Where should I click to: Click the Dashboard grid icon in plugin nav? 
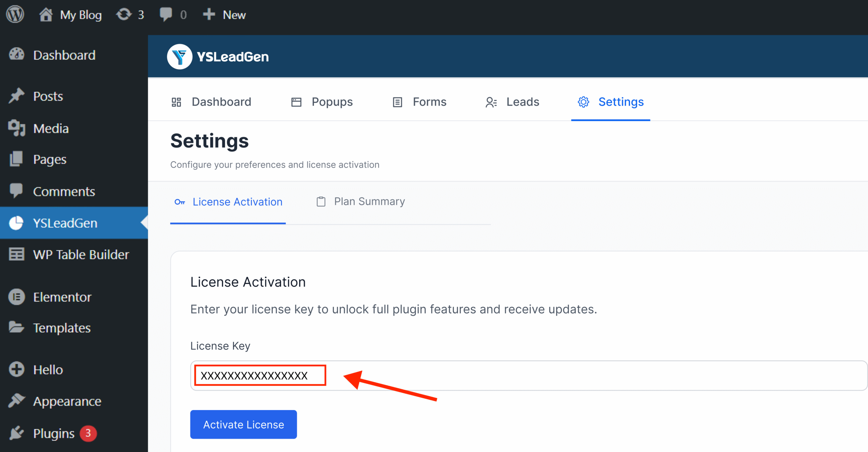176,102
